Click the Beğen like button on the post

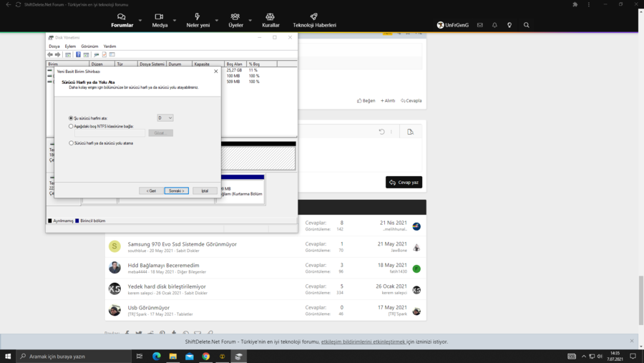(x=366, y=101)
